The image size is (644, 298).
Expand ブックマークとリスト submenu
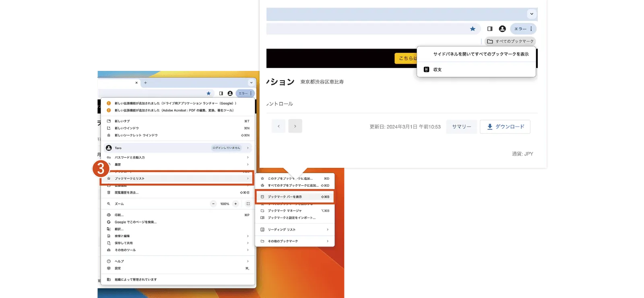click(178, 178)
